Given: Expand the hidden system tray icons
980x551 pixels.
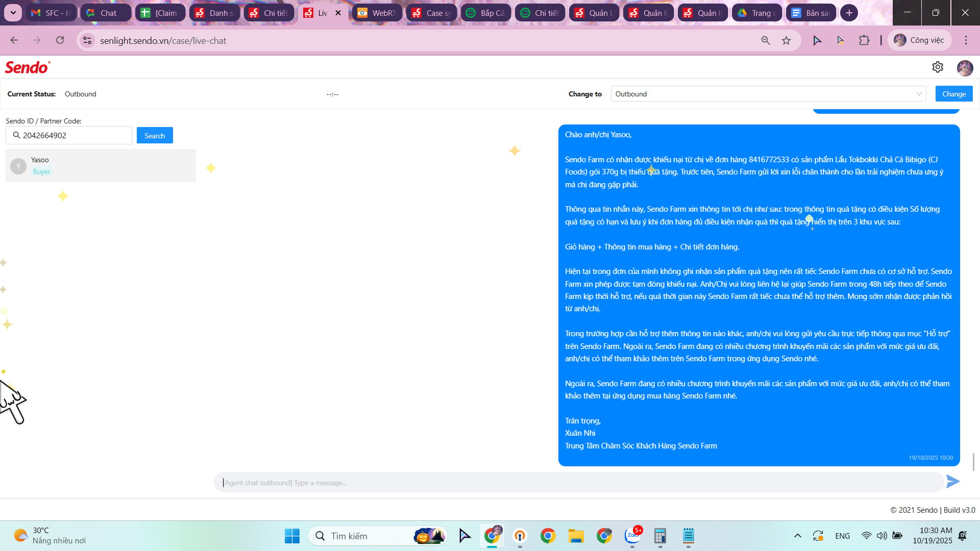Looking at the screenshot, I should [797, 536].
